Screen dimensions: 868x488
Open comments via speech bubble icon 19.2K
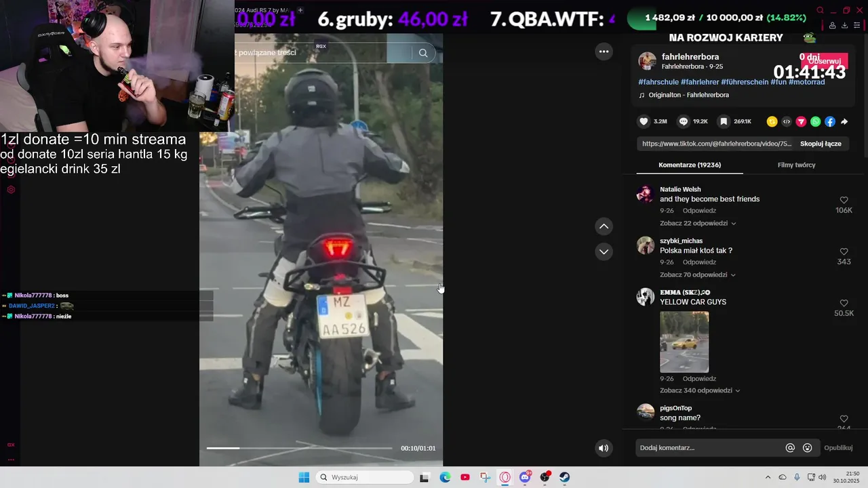684,121
